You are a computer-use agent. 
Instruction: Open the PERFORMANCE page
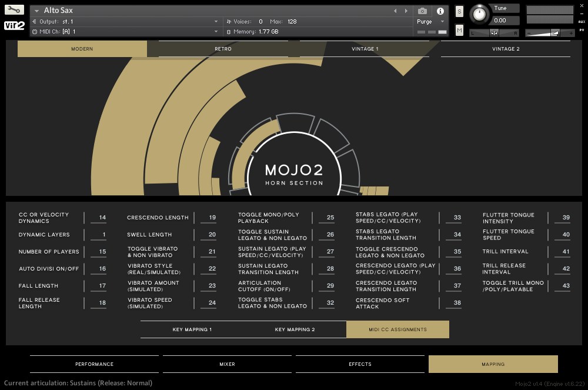pyautogui.click(x=94, y=364)
